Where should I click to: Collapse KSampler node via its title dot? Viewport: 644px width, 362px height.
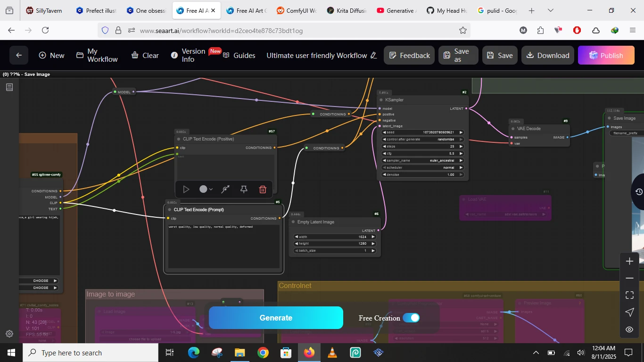click(381, 100)
